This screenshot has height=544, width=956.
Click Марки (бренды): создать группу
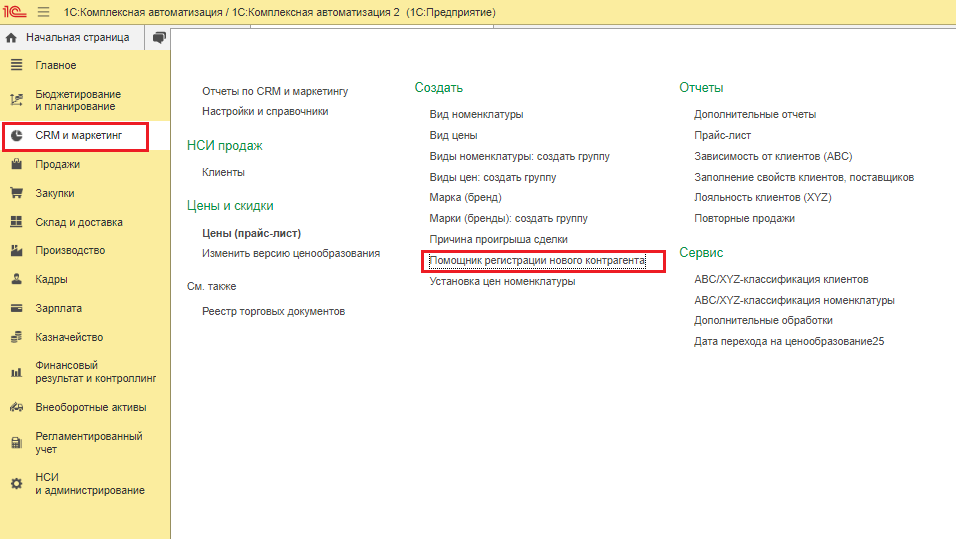click(508, 218)
